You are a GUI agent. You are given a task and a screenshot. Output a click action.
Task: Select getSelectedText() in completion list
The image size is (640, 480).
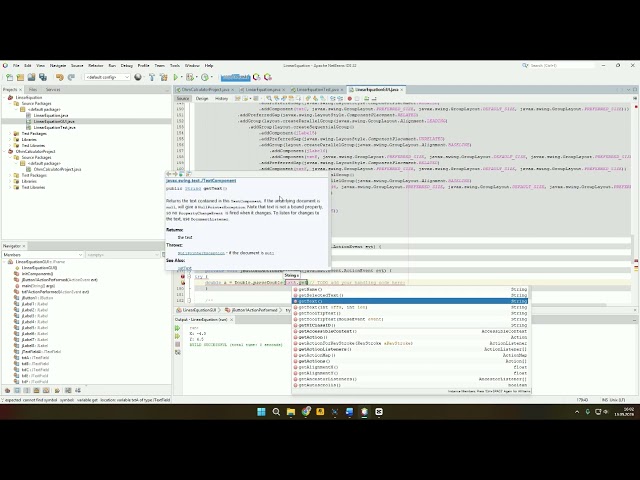point(411,295)
